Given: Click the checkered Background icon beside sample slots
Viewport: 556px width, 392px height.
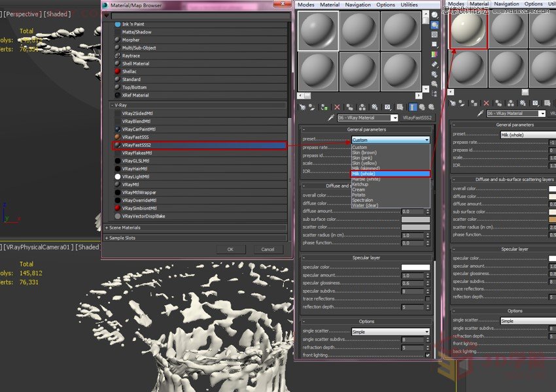Looking at the screenshot, I should [434, 35].
